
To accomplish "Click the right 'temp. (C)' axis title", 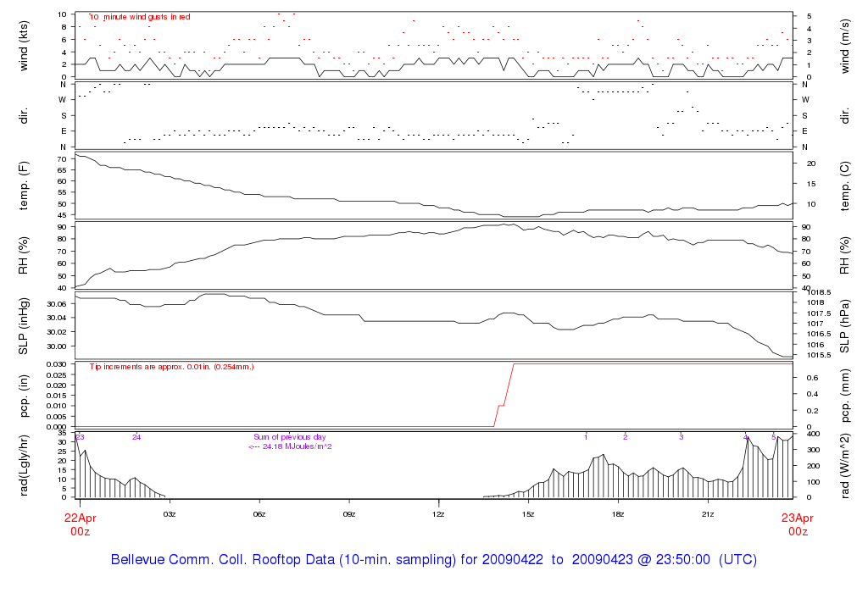I will click(844, 186).
